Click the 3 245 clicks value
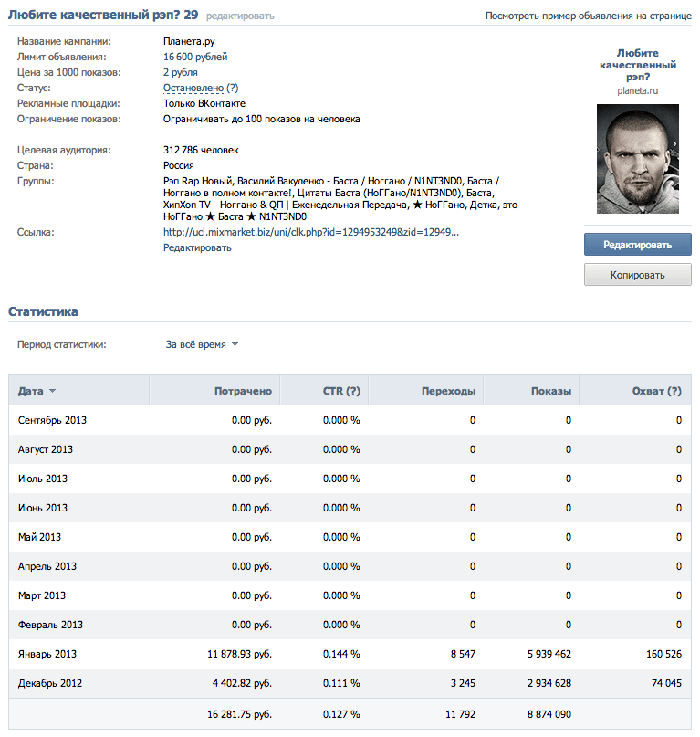 tap(464, 683)
